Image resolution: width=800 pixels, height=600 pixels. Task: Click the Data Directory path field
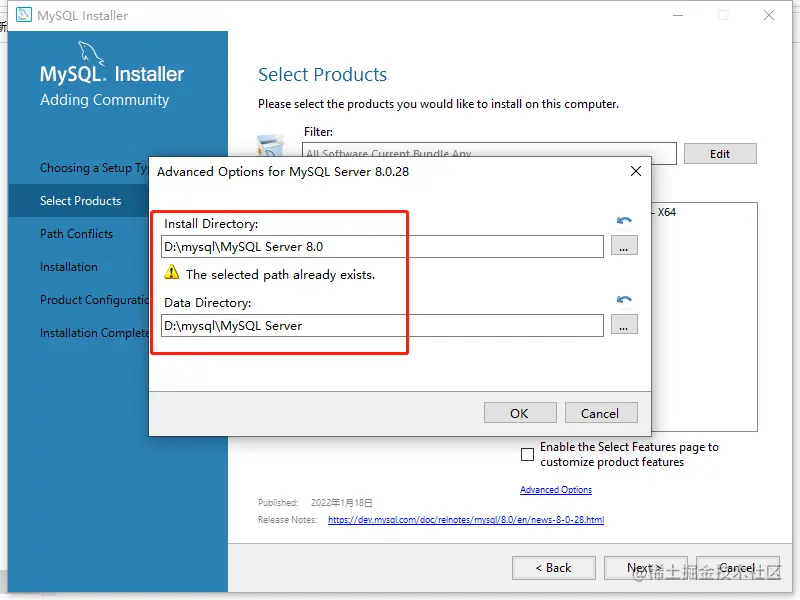tap(382, 326)
